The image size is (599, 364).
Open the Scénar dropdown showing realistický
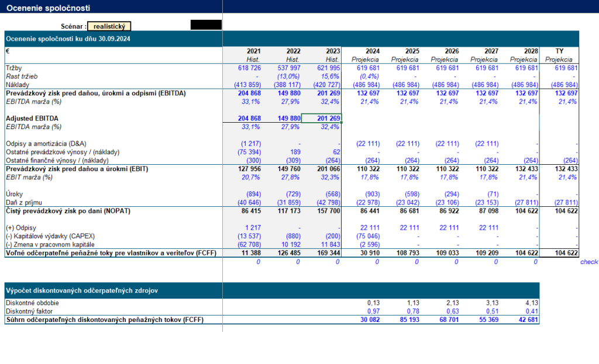tap(109, 26)
